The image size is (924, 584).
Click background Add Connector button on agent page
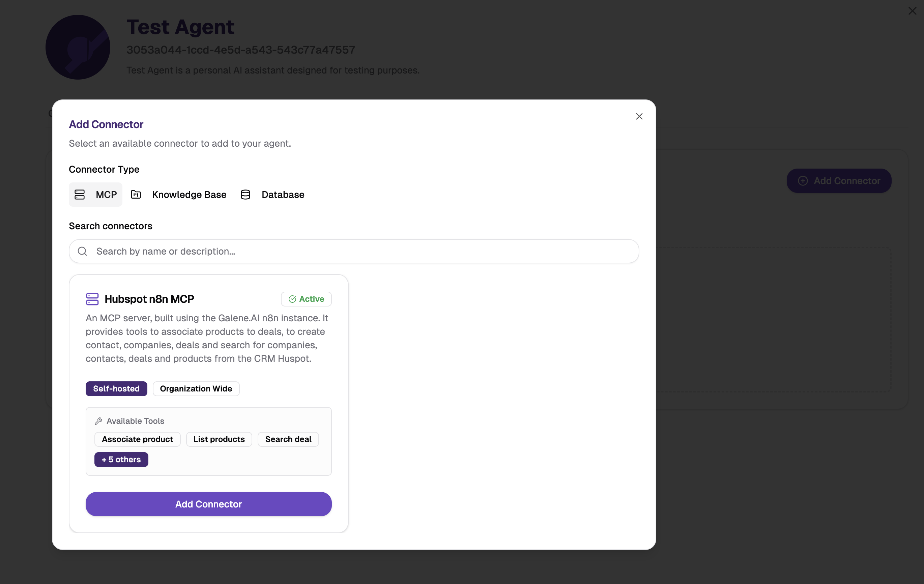click(839, 181)
